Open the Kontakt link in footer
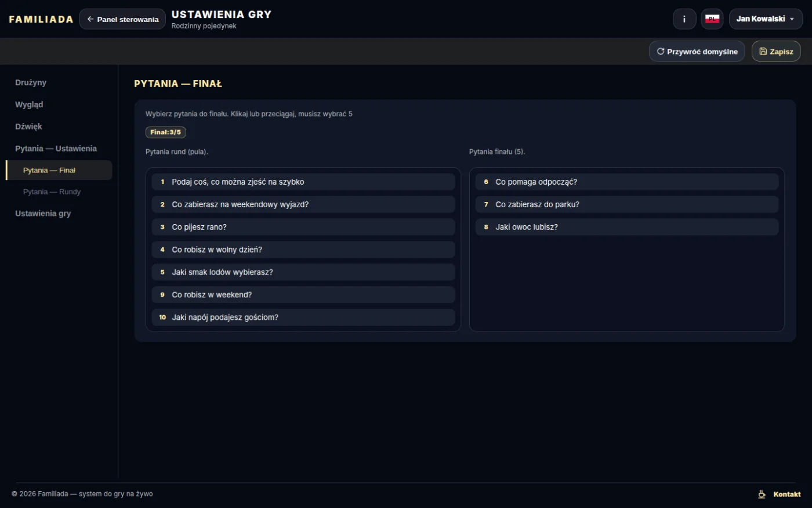The width and height of the screenshot is (812, 508). pos(787,494)
